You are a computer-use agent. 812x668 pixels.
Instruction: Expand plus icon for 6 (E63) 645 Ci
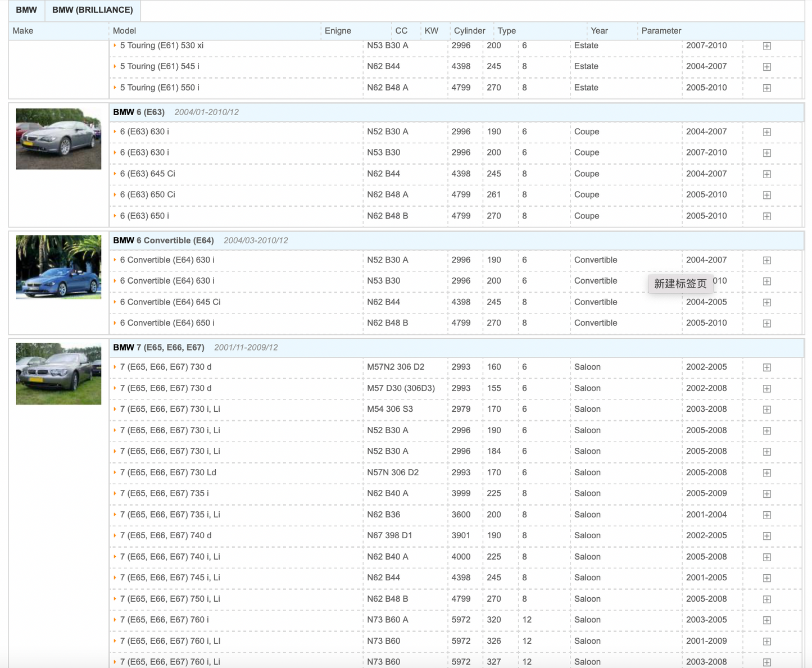[x=766, y=174]
